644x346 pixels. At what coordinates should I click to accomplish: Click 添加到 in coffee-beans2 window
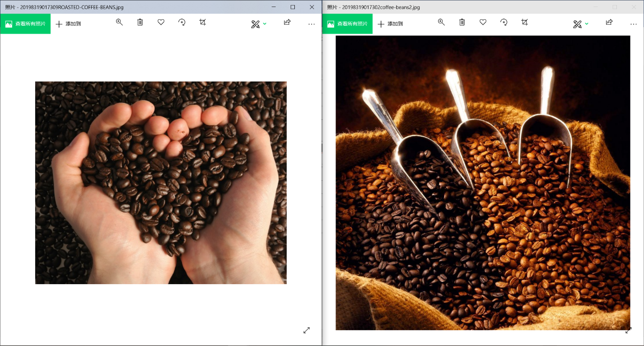(x=390, y=24)
